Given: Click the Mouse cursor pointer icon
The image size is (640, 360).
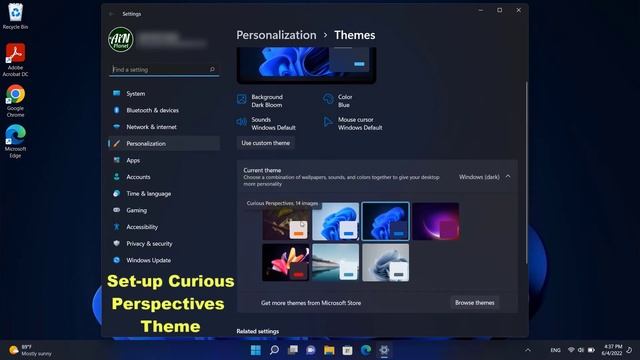Looking at the screenshot, I should 328,122.
